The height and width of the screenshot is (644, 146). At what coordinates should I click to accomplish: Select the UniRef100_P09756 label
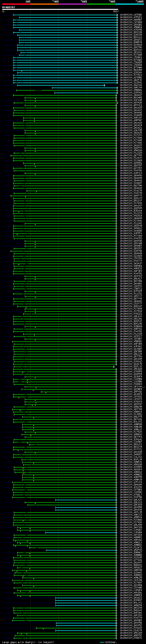131,497
